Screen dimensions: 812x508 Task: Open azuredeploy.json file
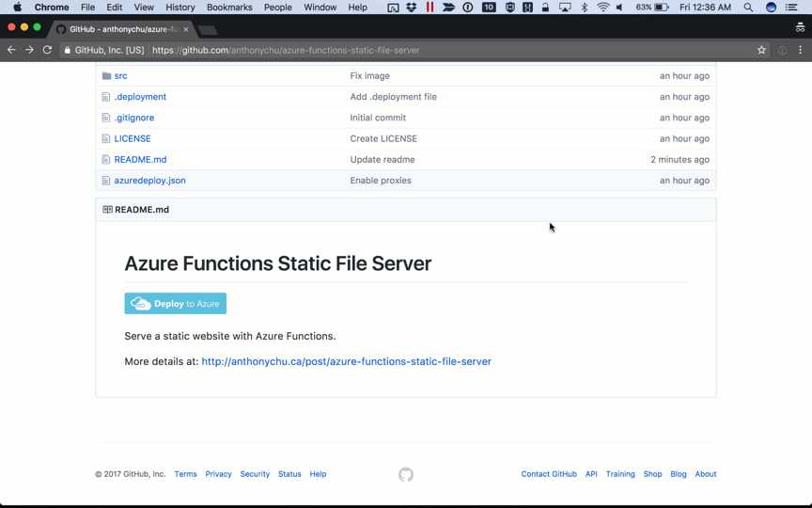pos(149,181)
